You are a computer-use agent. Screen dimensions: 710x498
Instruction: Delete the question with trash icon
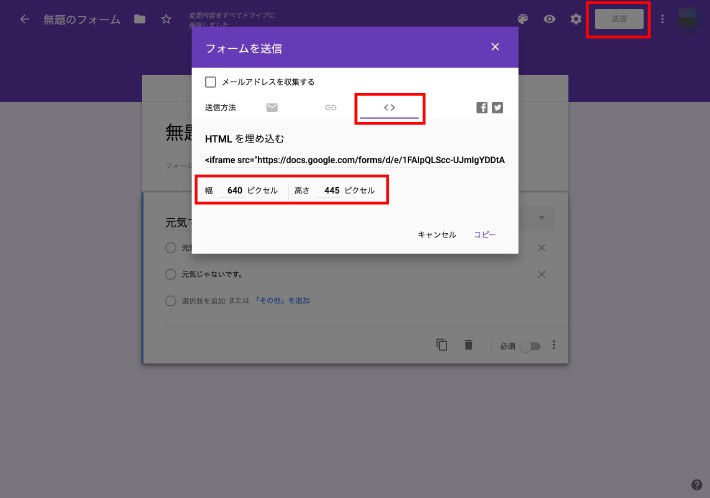469,345
